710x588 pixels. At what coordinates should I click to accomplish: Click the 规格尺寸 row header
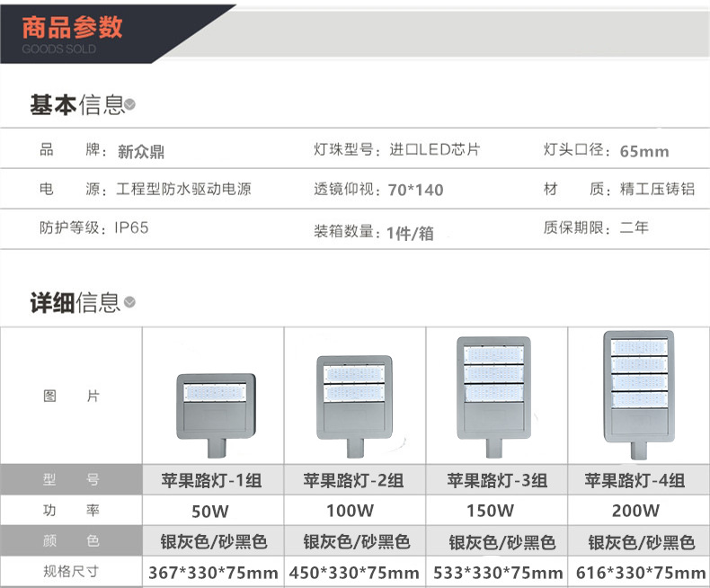coord(71,571)
